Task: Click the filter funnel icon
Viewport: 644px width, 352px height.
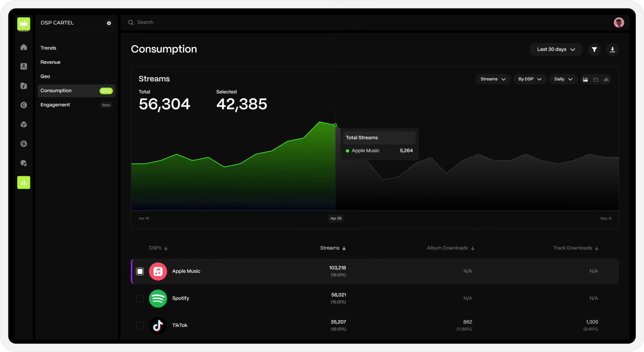Action: tap(594, 49)
